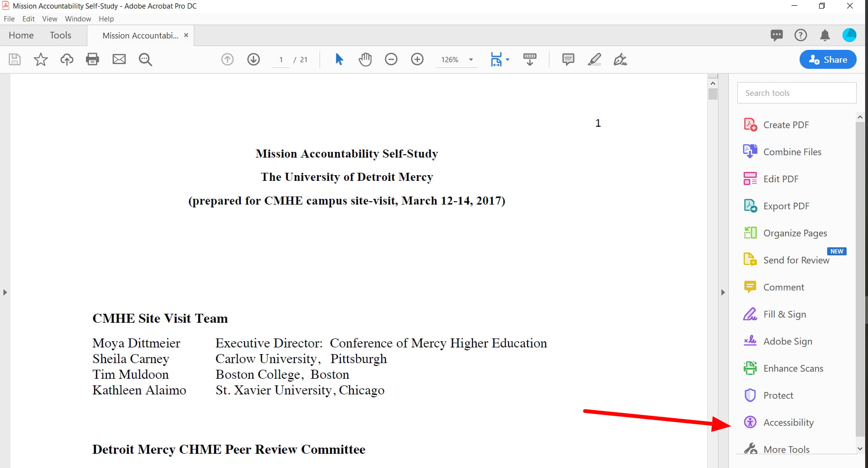
Task: Open the Help question mark icon
Action: pos(801,35)
